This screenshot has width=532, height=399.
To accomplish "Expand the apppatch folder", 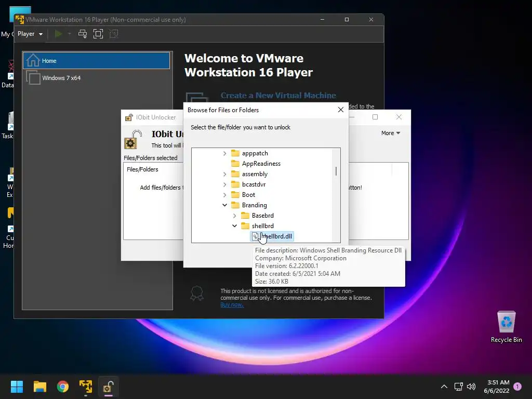I will [x=224, y=153].
